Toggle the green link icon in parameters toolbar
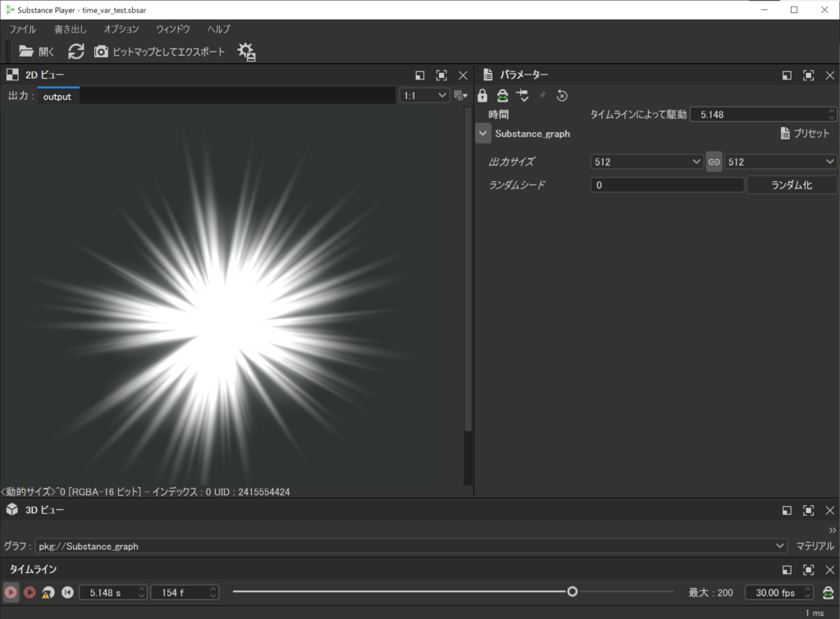This screenshot has width=840, height=619. 502,96
